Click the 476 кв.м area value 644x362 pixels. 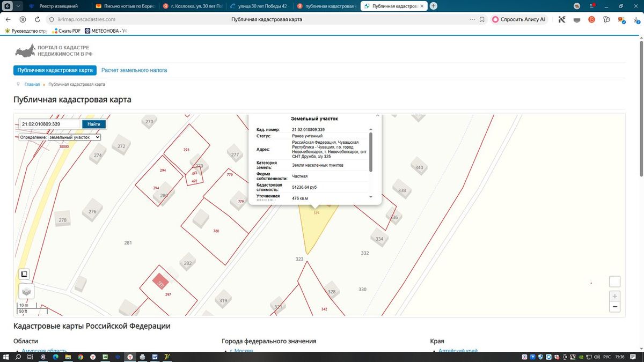coord(300,198)
